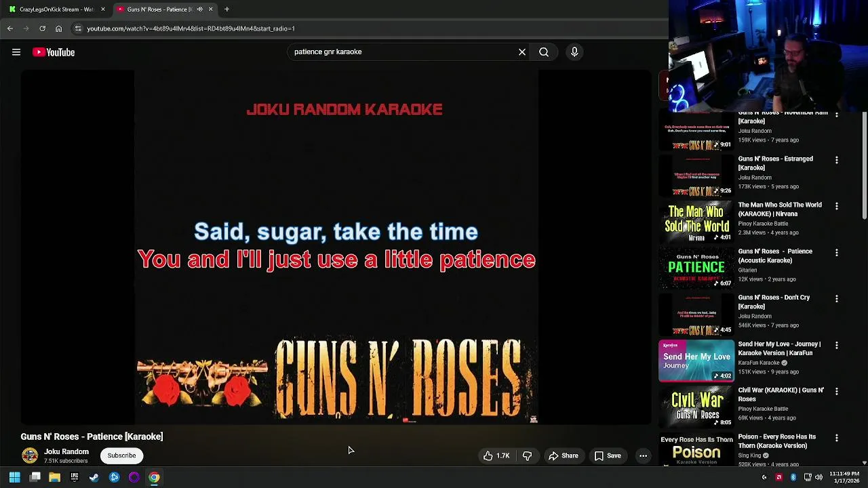Viewport: 868px width, 488px height.
Task: Visit Gitarien channel under Patience acoustic
Action: click(x=747, y=270)
